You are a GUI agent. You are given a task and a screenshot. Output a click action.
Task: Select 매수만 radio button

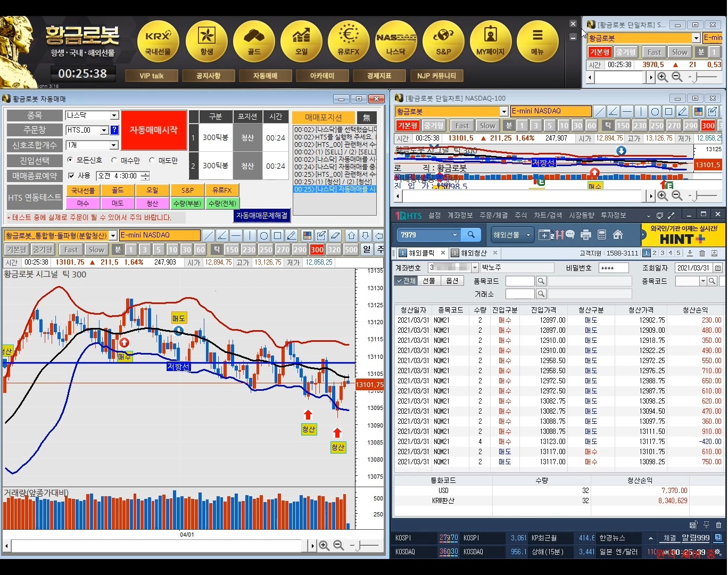(114, 160)
